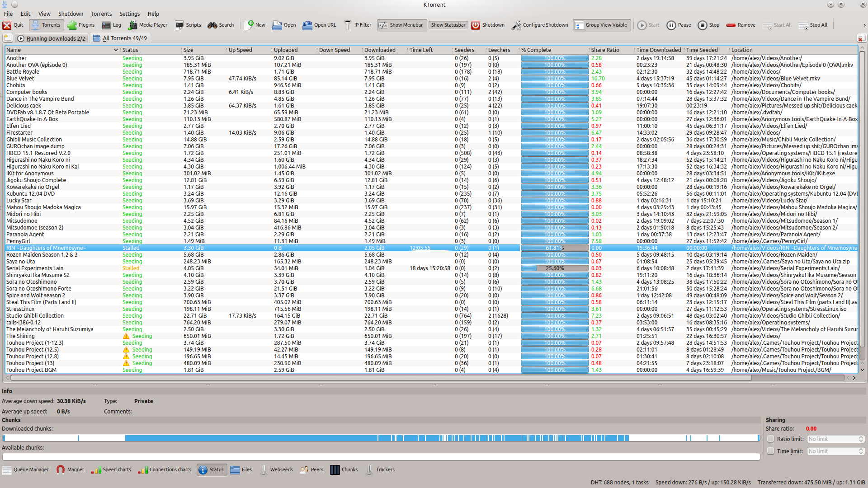Sort by Time Left column header
The image size is (868, 488).
coord(430,50)
